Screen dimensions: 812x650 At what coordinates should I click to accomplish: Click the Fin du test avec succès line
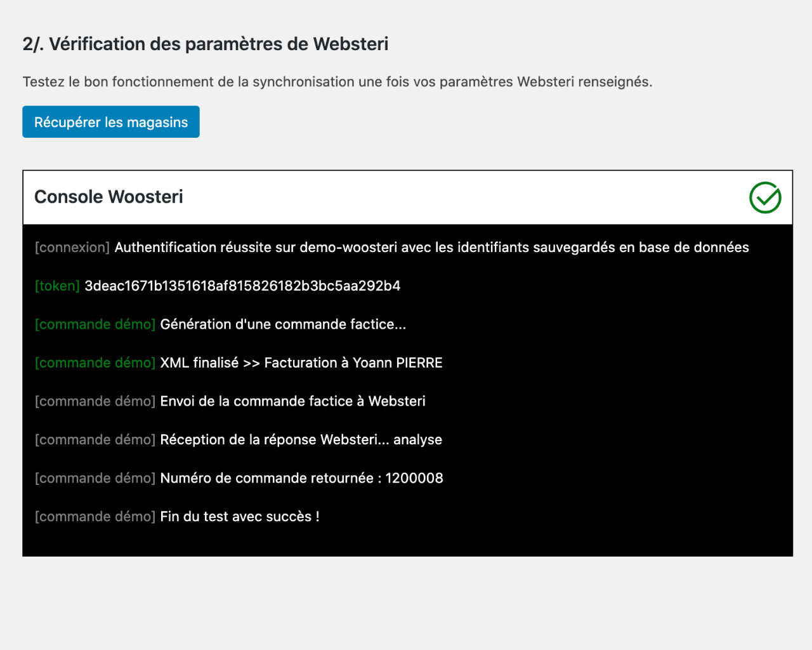[239, 517]
